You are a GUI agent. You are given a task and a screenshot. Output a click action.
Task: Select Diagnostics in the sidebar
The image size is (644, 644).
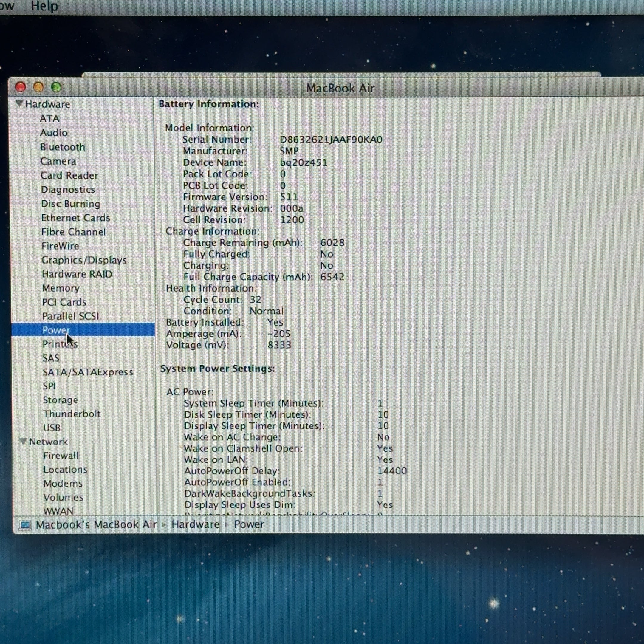tap(68, 190)
